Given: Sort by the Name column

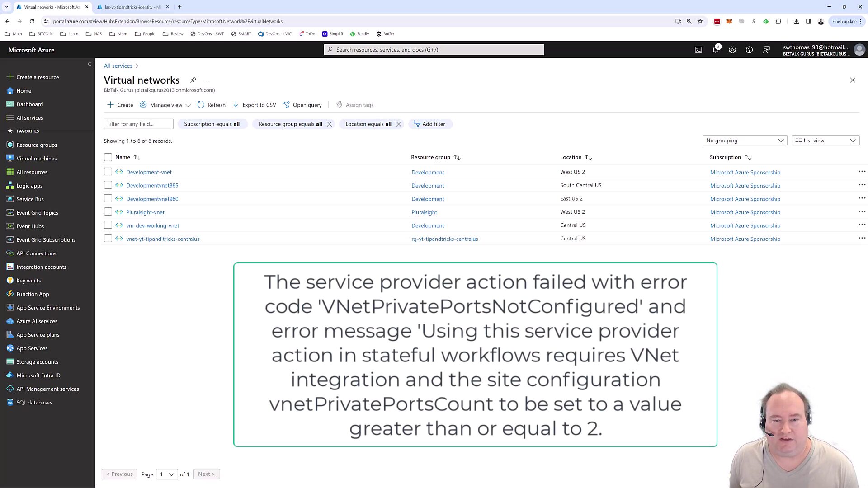Looking at the screenshot, I should [x=127, y=157].
